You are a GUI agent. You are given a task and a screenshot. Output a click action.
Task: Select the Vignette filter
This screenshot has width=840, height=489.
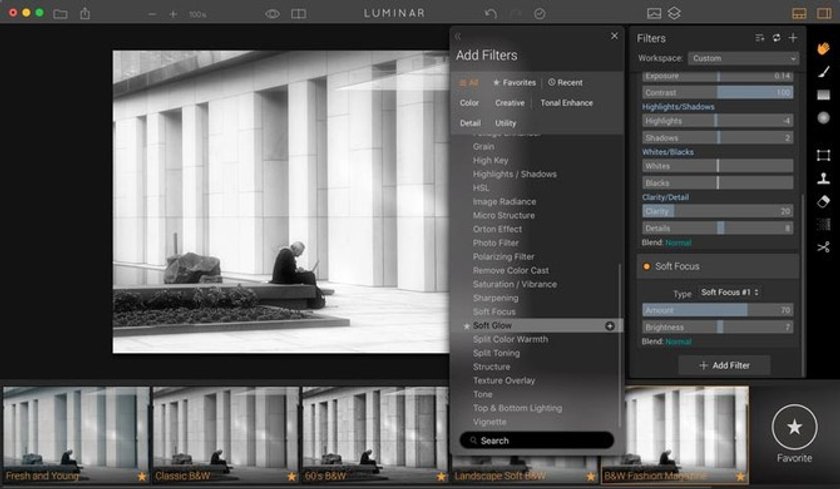(x=489, y=422)
